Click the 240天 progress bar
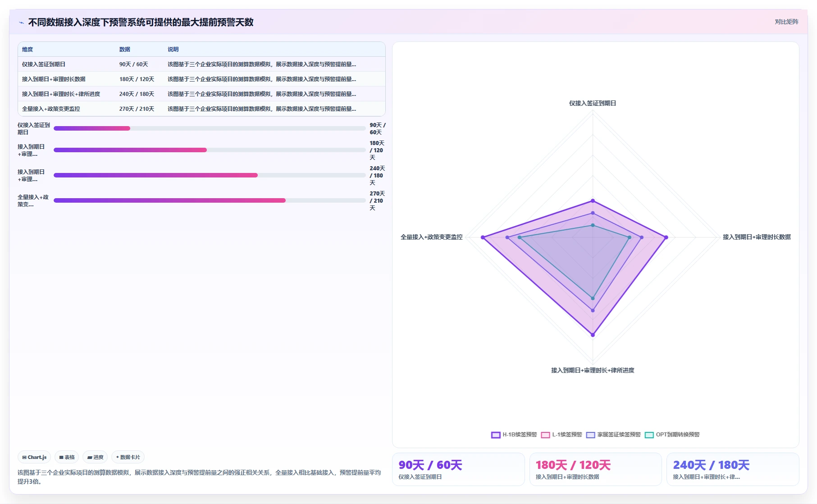Screen dimensions: 817x504 pyautogui.click(x=210, y=175)
